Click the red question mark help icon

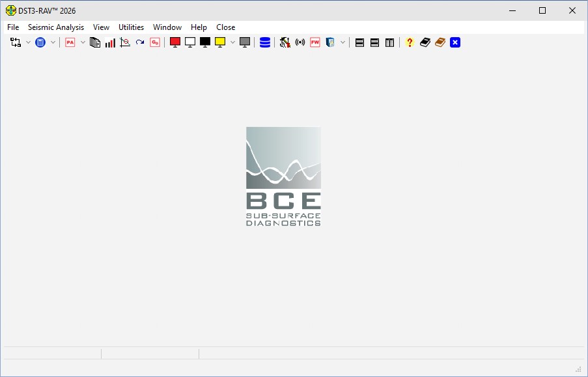click(x=410, y=42)
